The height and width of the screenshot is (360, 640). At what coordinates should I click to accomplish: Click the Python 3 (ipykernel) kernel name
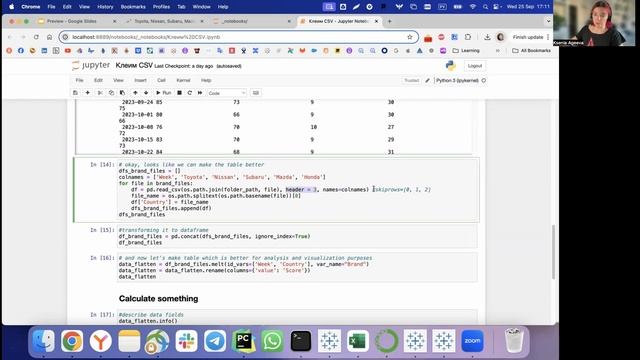pyautogui.click(x=457, y=80)
